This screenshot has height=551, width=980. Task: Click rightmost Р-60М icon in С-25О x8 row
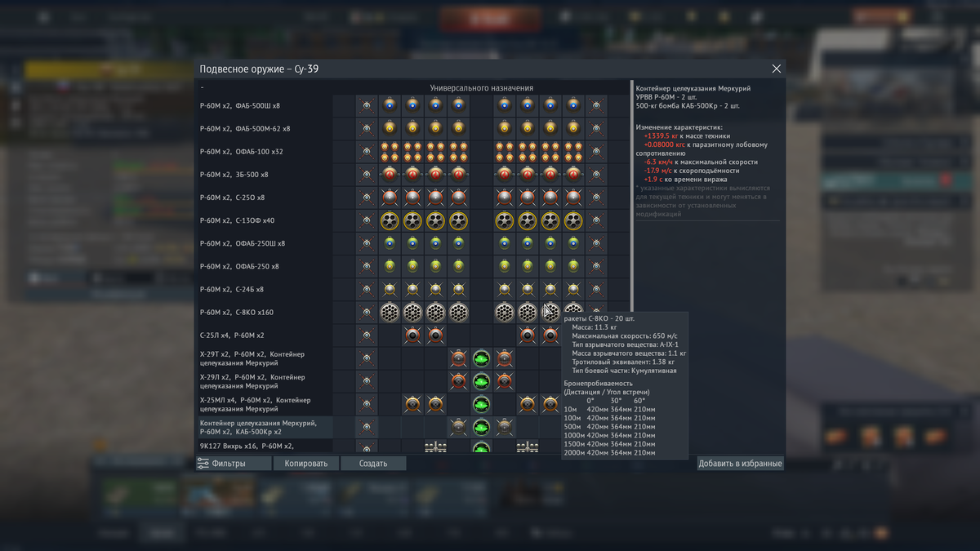[x=596, y=197]
